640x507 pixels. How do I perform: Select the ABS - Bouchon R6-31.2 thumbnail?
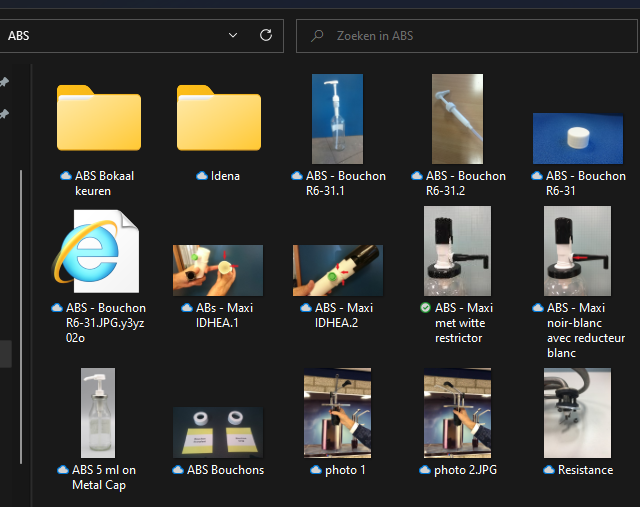(x=457, y=119)
